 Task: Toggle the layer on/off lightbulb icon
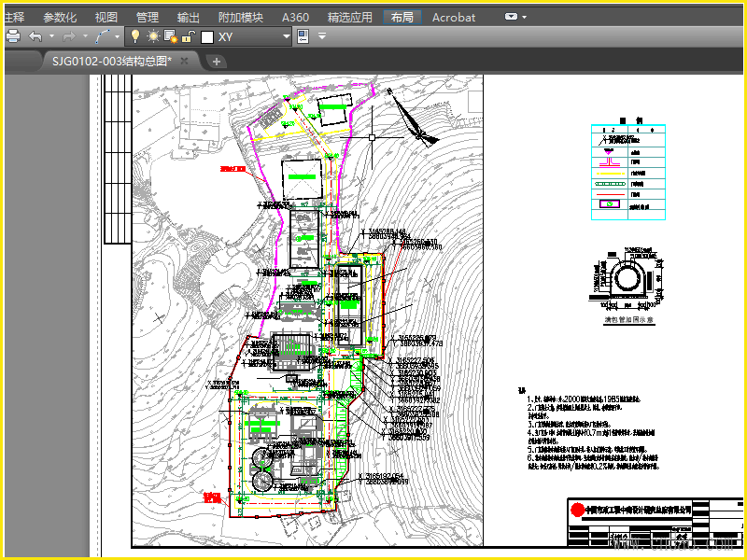coord(134,36)
